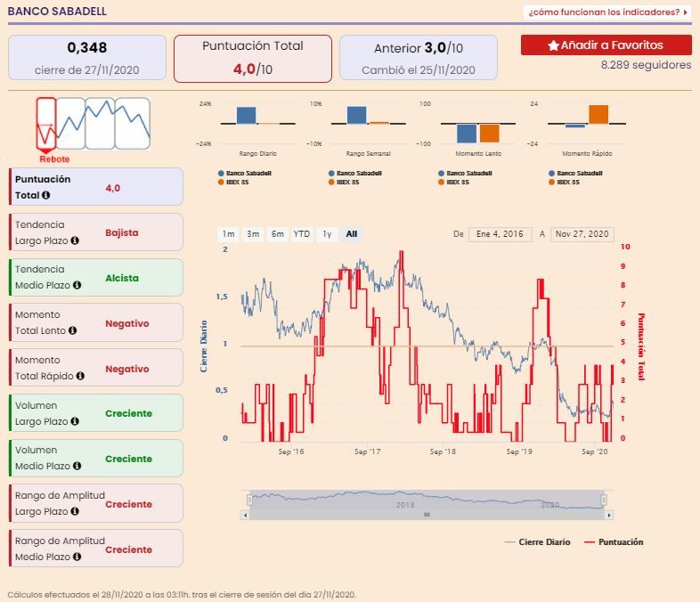Grab the left handle of the chart navigator
This screenshot has width=700, height=602.
249,500
